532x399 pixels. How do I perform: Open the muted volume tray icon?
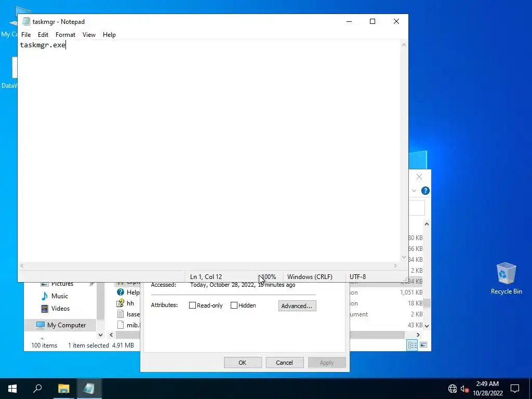464,389
